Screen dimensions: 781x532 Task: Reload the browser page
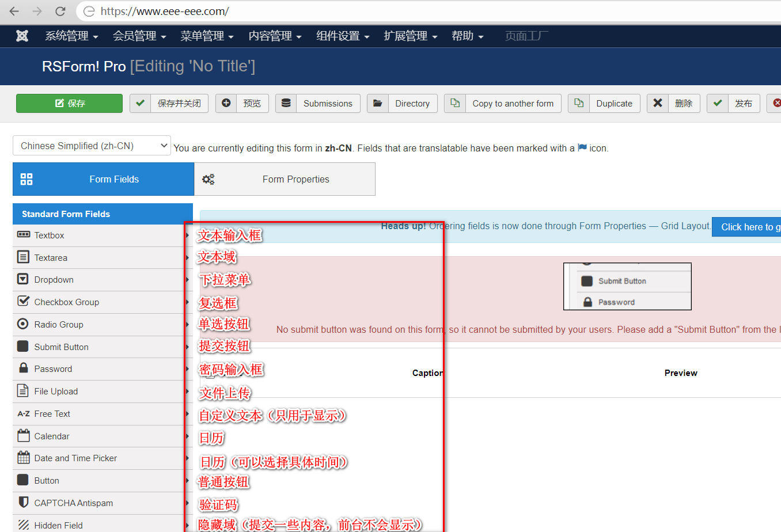[x=60, y=12]
